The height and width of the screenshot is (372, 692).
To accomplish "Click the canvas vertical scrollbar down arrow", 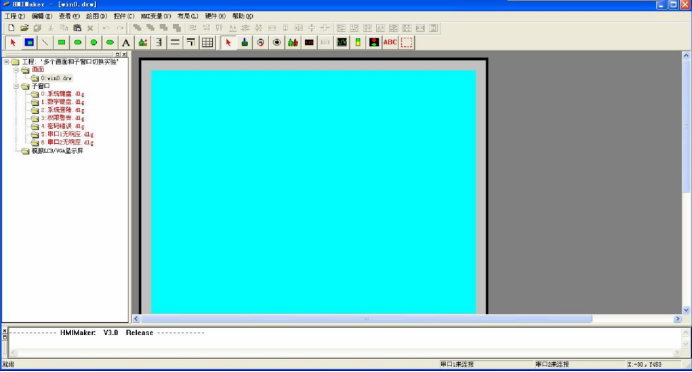I will 686,310.
